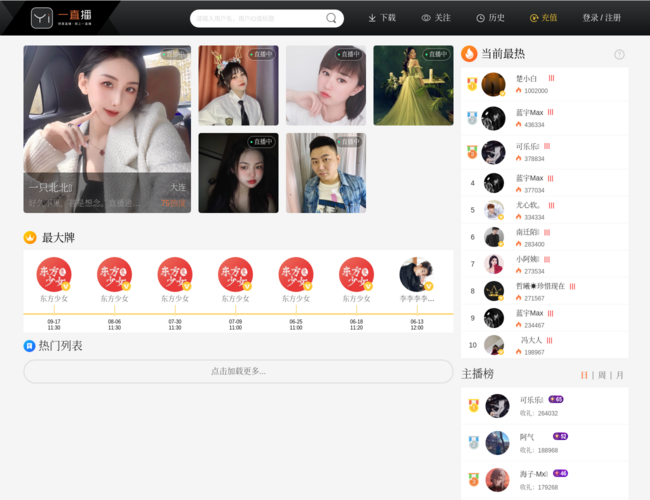Click the help question mark beside 当前最热
This screenshot has height=500, width=650.
pos(619,55)
